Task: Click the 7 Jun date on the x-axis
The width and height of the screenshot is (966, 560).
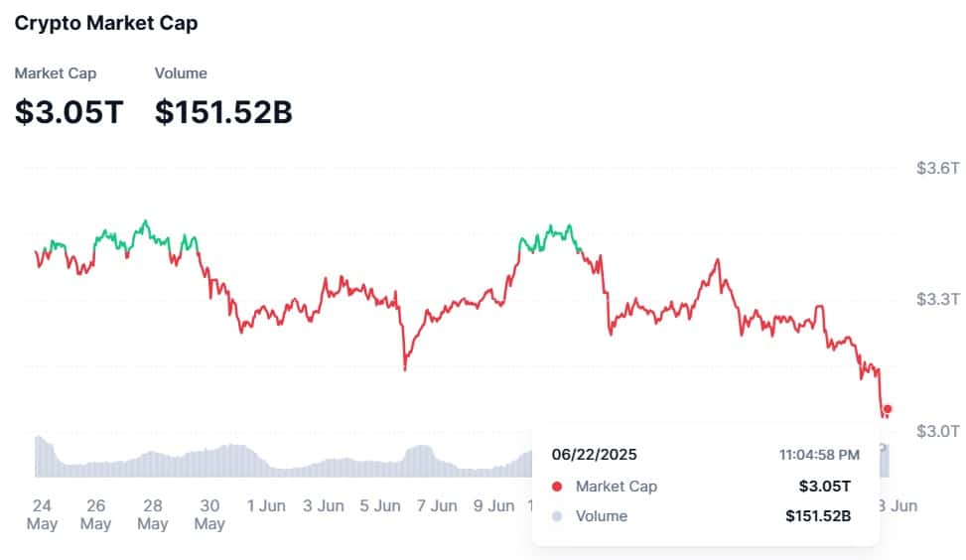Action: click(x=436, y=506)
